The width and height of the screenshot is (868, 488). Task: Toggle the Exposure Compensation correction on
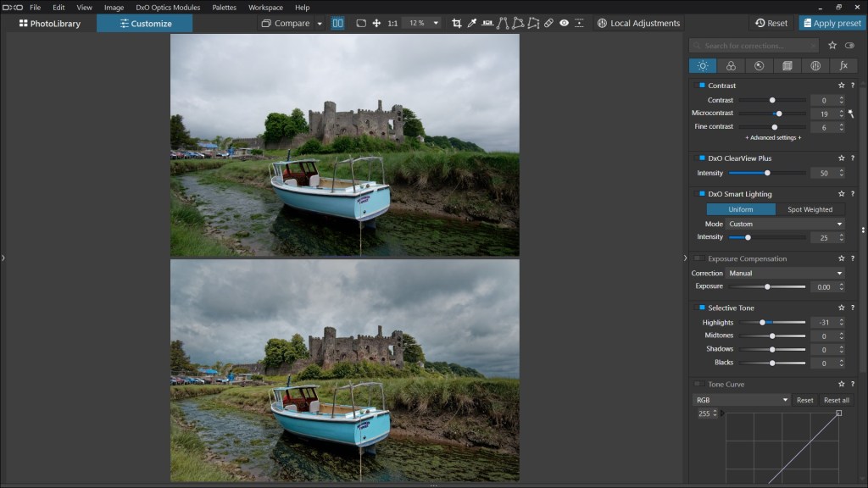699,258
